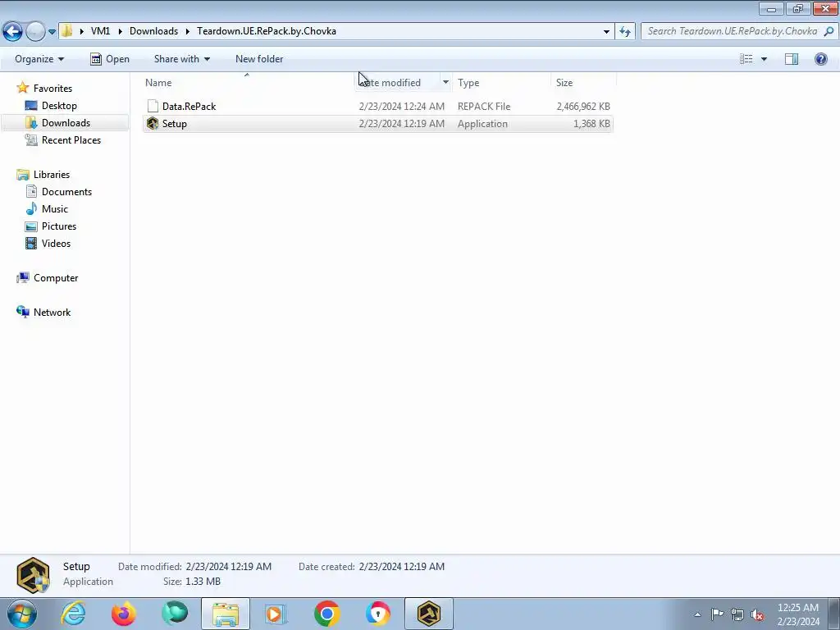Open the More view options dropdown arrow
Image resolution: width=840 pixels, height=630 pixels.
(764, 59)
